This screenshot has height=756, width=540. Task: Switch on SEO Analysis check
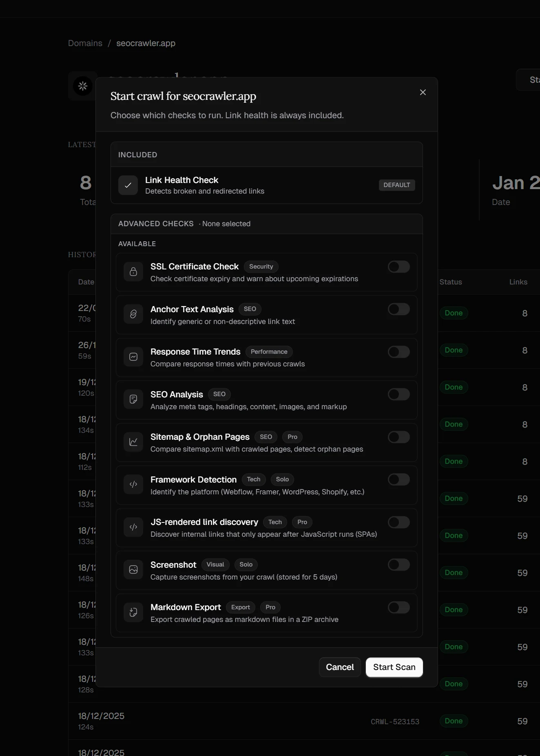[x=399, y=395]
